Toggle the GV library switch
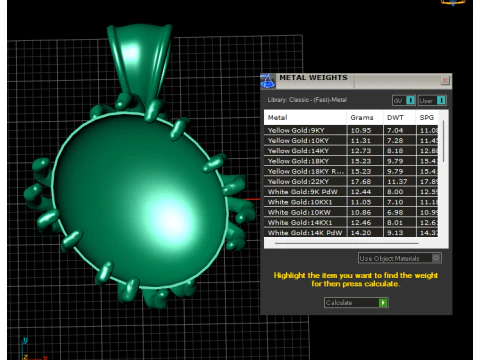The width and height of the screenshot is (480, 360). coord(404,100)
